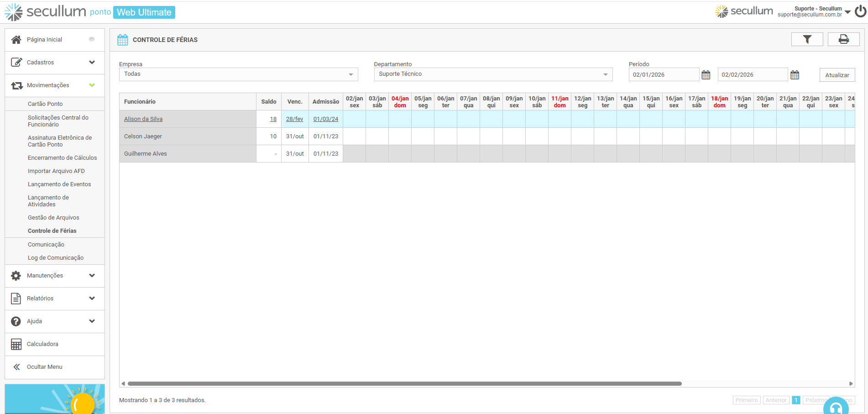Click the start period date field
868x414 pixels.
(x=664, y=75)
